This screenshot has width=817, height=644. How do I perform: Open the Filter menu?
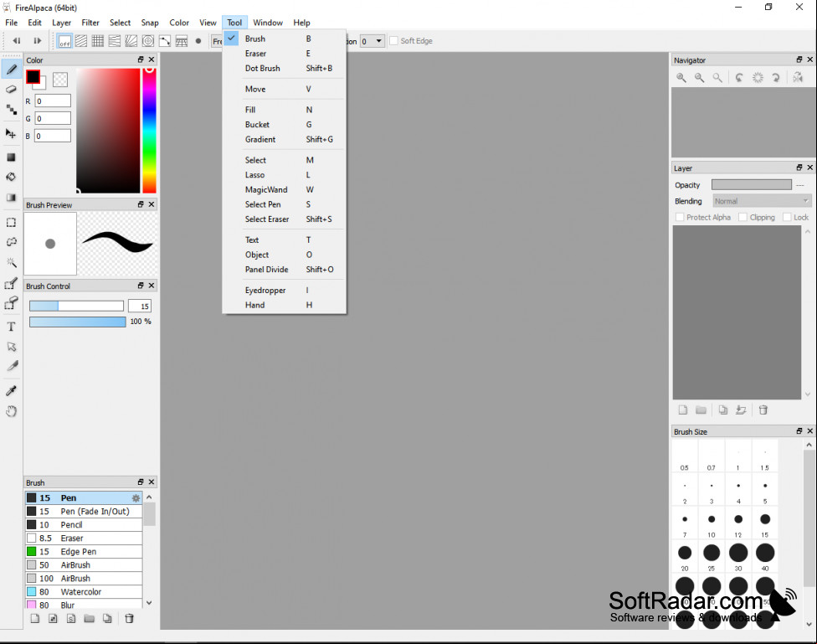(x=90, y=23)
